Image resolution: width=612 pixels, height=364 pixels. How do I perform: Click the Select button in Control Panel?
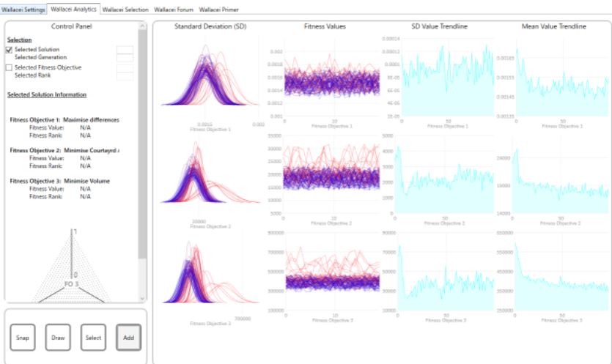click(x=93, y=337)
